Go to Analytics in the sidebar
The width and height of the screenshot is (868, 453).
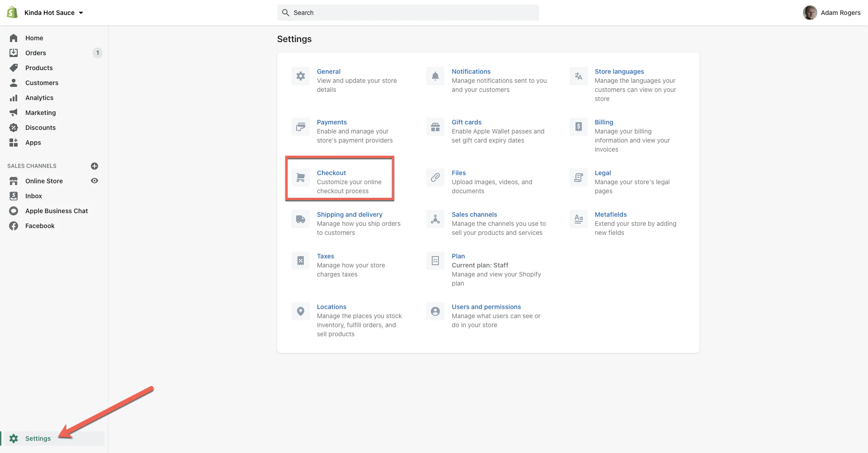coord(39,98)
